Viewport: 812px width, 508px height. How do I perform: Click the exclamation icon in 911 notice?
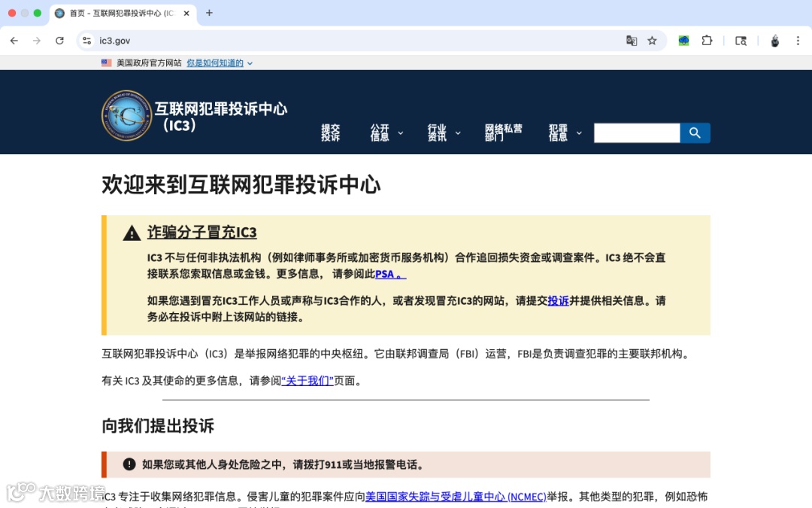point(129,464)
